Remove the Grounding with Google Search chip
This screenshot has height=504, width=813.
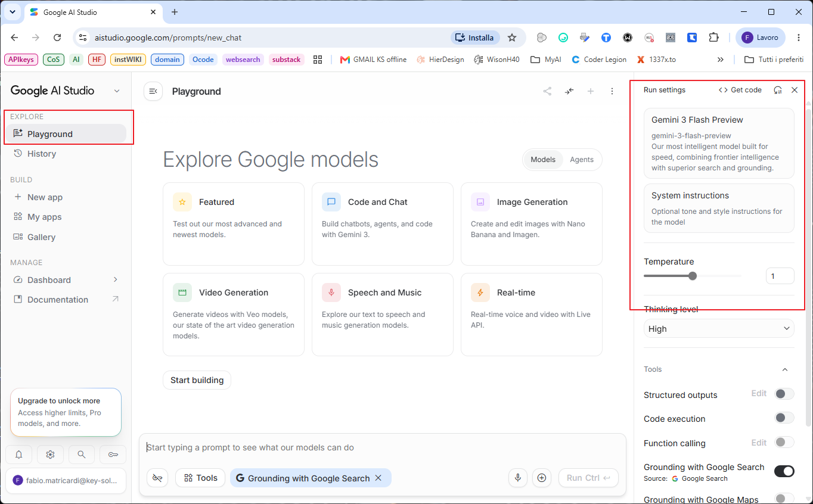(378, 478)
